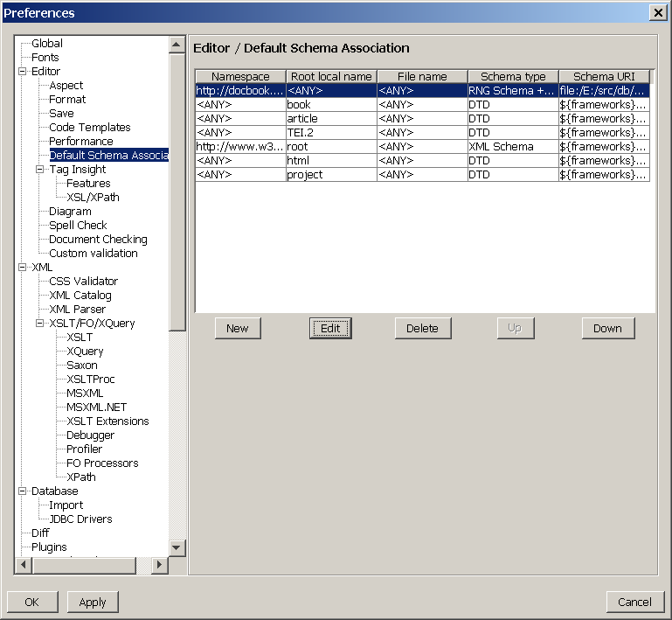Select XML Catalog in the tree
This screenshot has width=672, height=620.
[x=80, y=296]
